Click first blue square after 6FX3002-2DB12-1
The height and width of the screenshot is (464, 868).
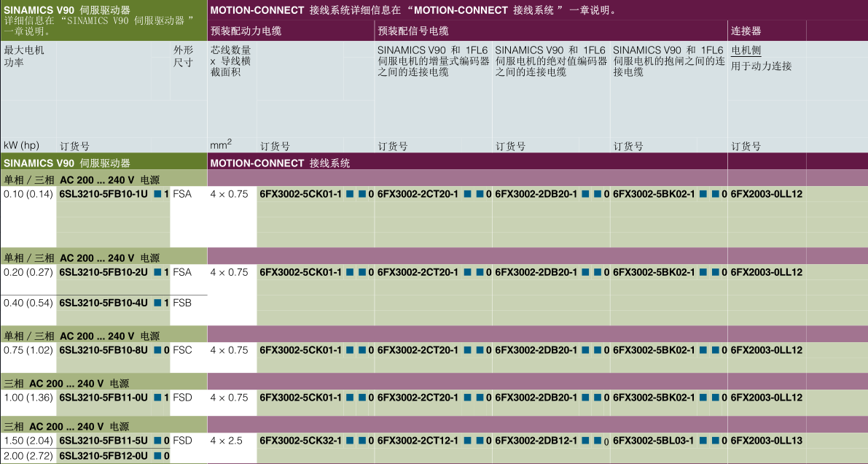click(x=585, y=441)
